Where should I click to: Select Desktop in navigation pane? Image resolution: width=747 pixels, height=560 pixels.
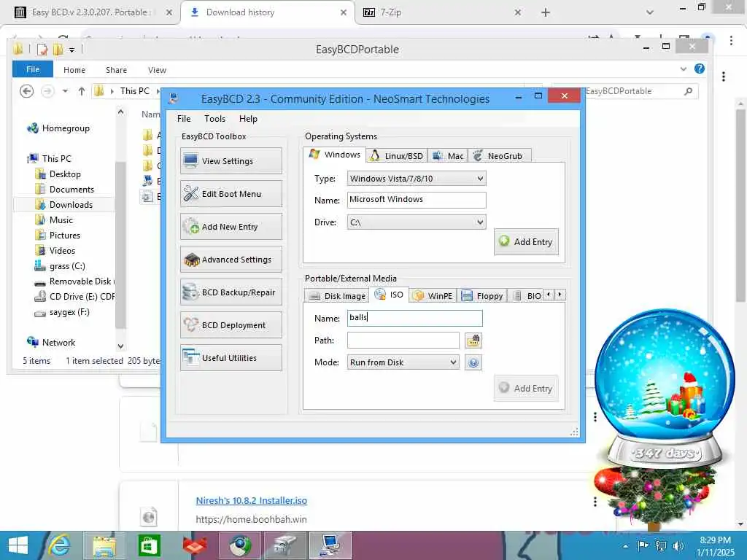pos(58,174)
